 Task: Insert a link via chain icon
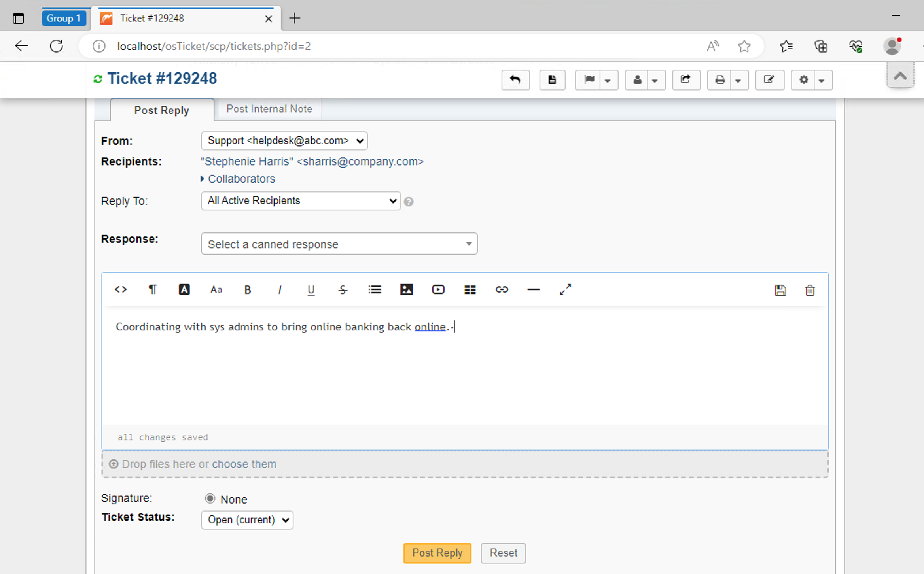tap(502, 290)
